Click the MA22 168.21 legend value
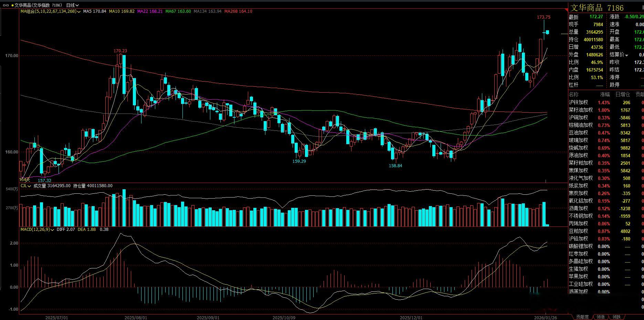Screen dimensions: 644x320 tap(150, 11)
